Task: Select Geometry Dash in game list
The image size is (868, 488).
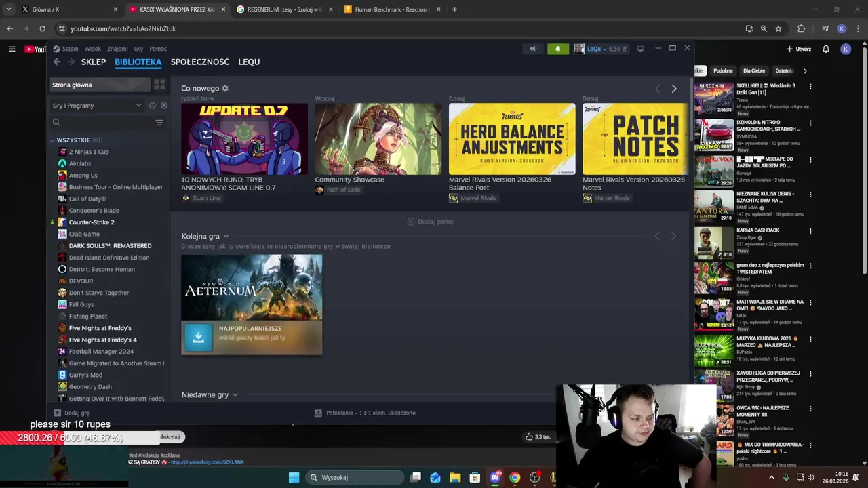Action: pos(90,386)
